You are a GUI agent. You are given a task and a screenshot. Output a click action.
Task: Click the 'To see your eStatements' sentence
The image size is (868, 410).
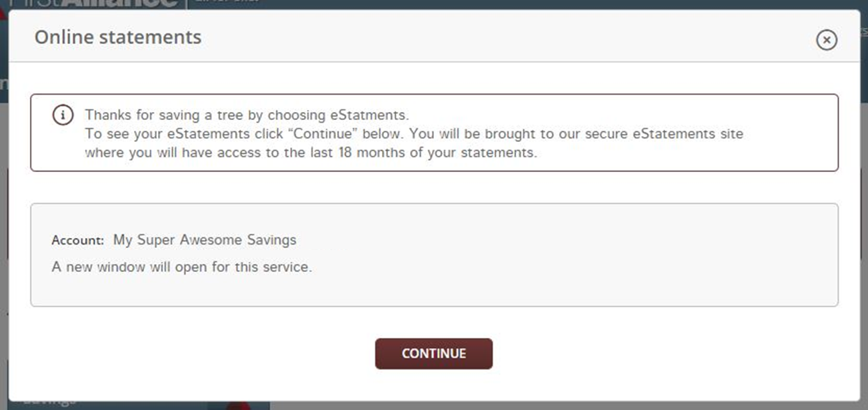pyautogui.click(x=413, y=134)
